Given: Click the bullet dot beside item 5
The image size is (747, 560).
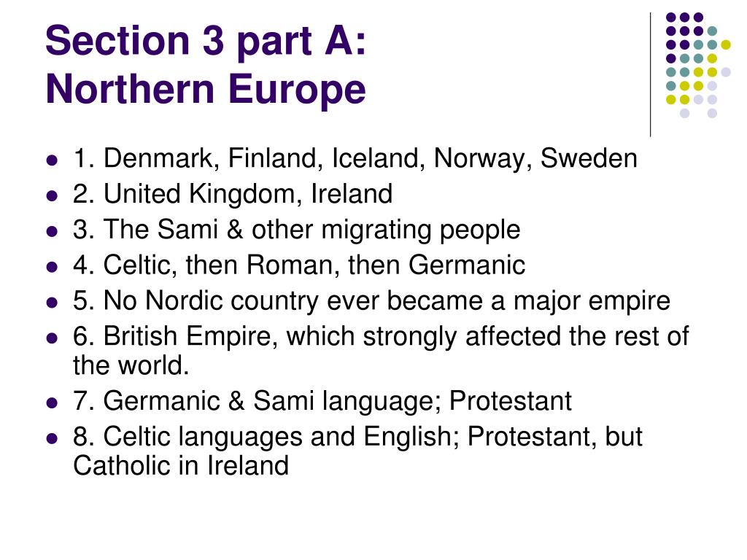Looking at the screenshot, I should point(52,303).
